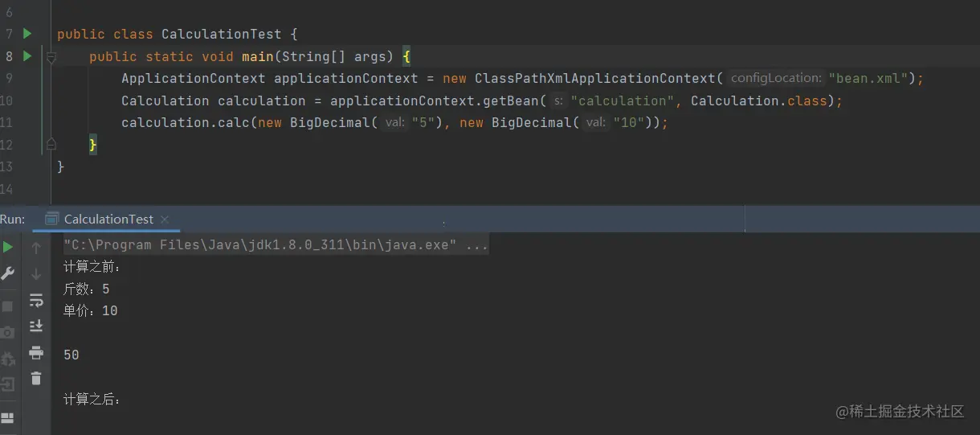Click the "10" BigDecimal string literal

[x=629, y=123]
